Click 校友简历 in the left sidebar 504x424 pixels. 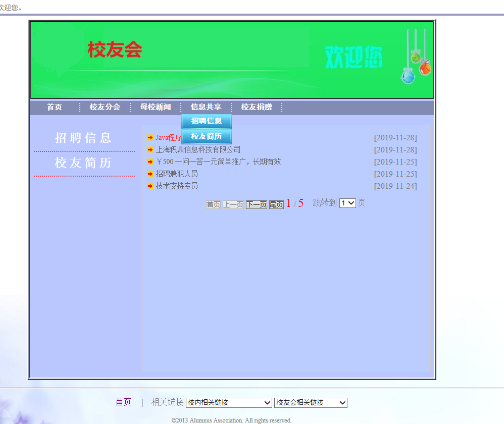pyautogui.click(x=83, y=163)
